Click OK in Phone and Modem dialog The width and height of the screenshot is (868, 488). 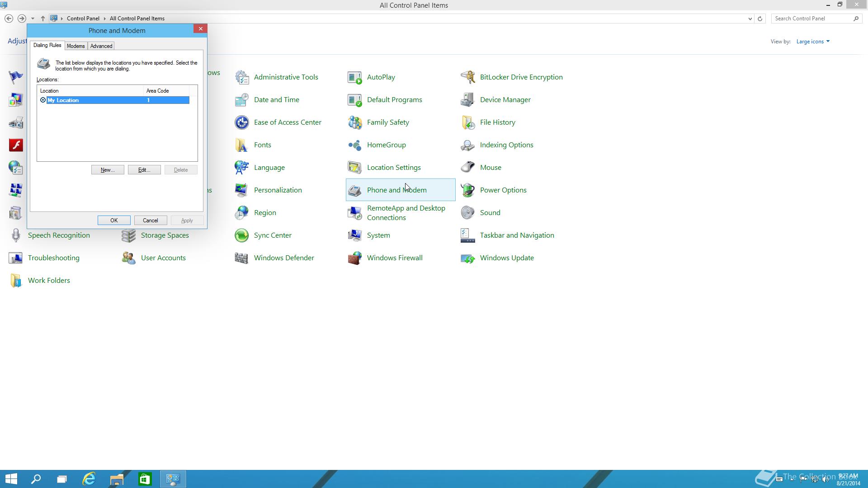click(x=114, y=221)
